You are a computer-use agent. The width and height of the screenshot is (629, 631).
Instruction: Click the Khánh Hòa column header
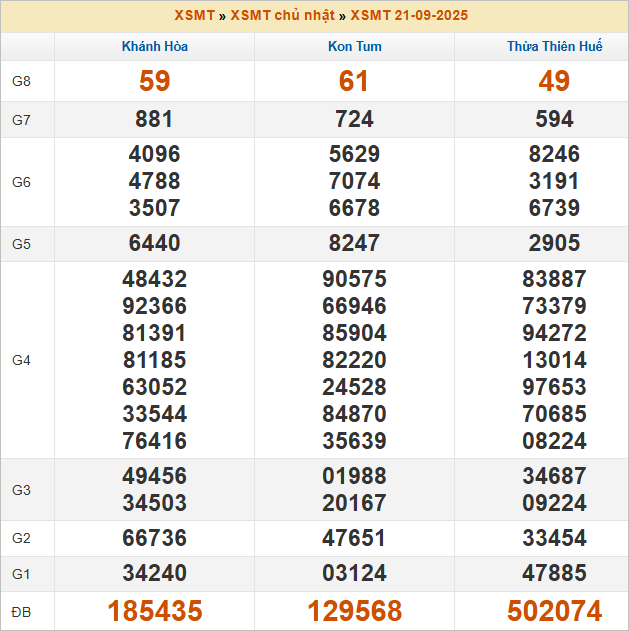pos(154,47)
